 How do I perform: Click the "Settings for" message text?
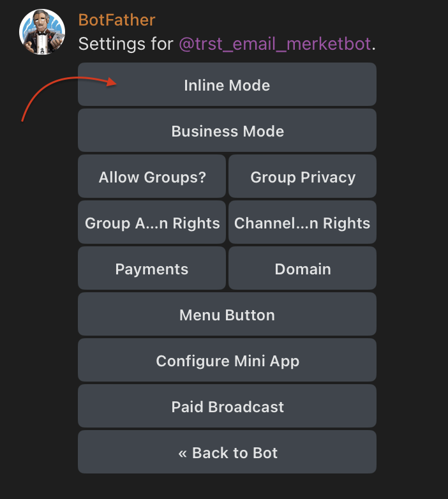(x=126, y=45)
